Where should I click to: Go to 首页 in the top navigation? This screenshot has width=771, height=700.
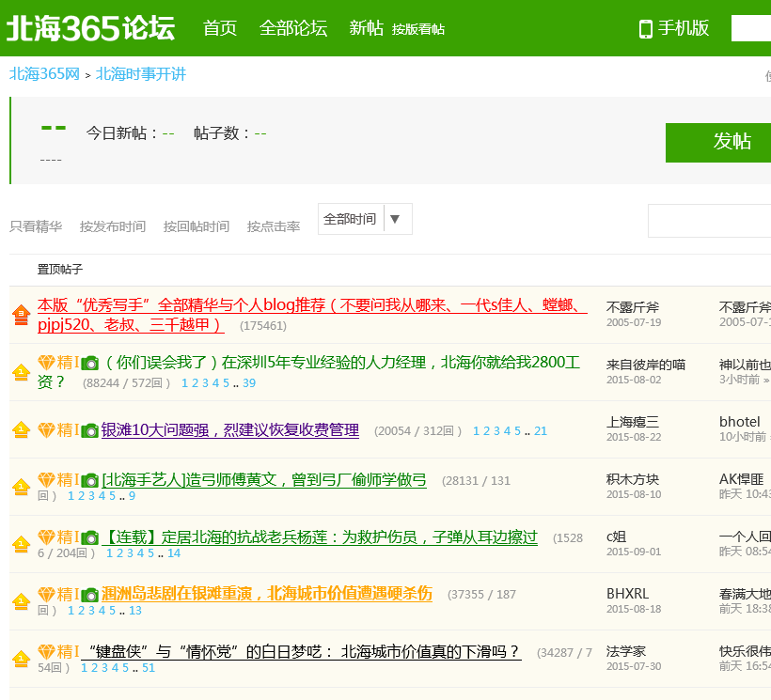[220, 28]
